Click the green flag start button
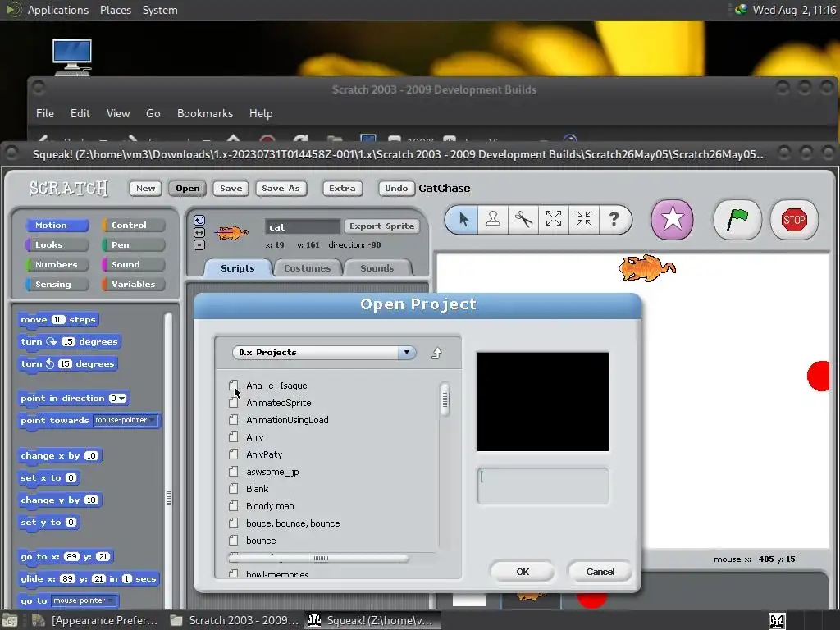Viewport: 840px width, 630px height. (x=737, y=219)
